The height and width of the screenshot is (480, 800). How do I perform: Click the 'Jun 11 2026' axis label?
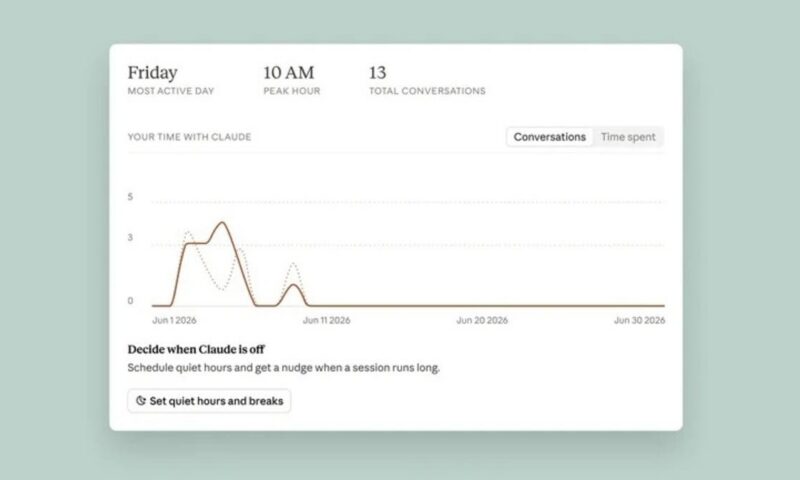click(327, 320)
